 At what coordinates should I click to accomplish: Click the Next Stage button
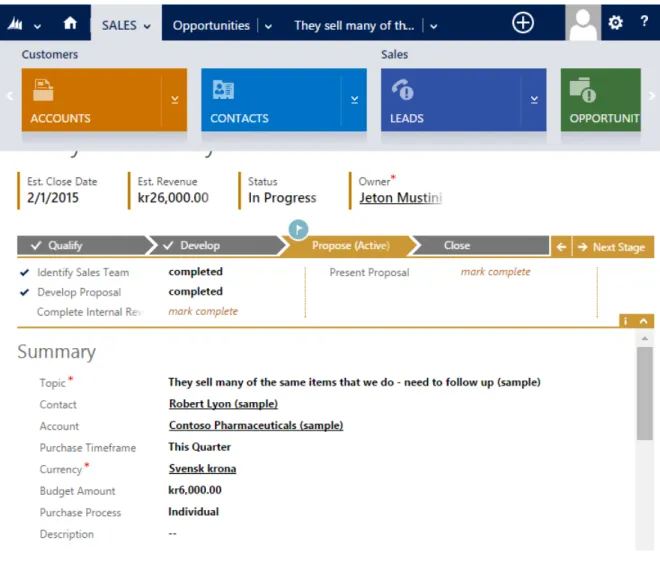pos(613,247)
